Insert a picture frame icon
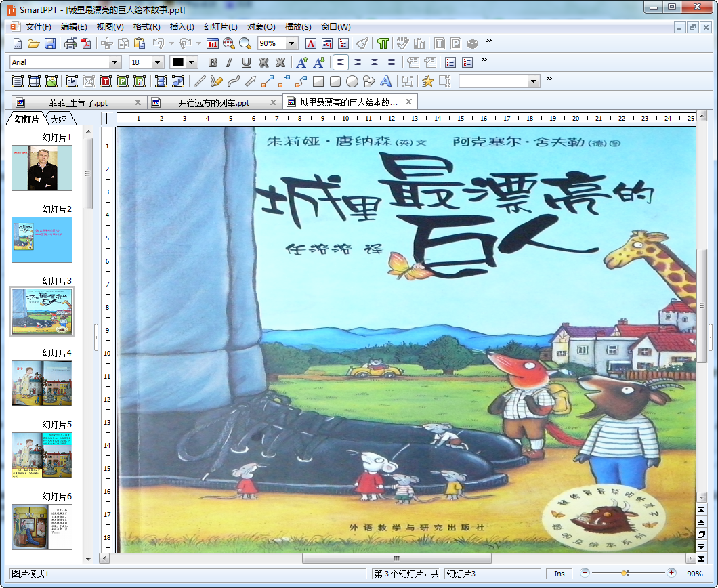The image size is (718, 588). click(x=51, y=81)
